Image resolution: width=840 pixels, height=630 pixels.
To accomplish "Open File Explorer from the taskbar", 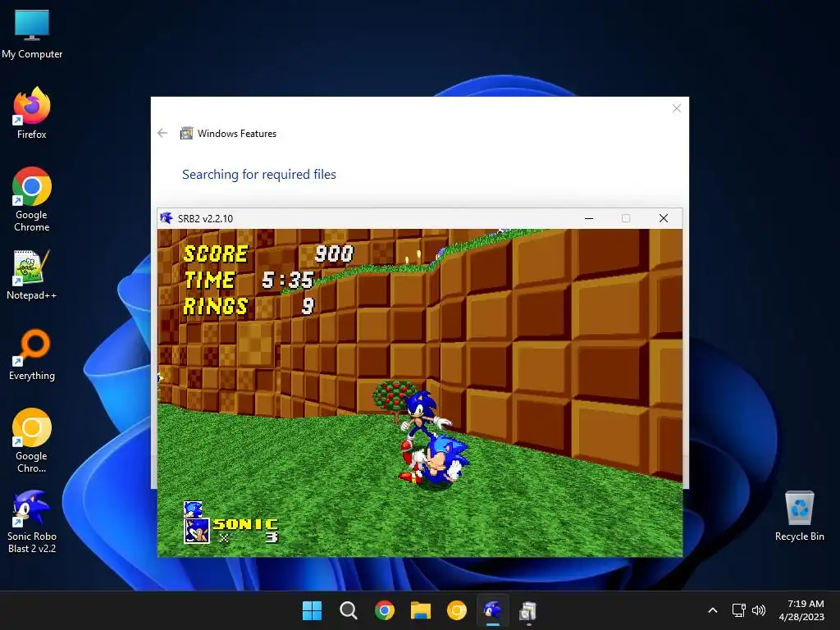I will point(421,610).
